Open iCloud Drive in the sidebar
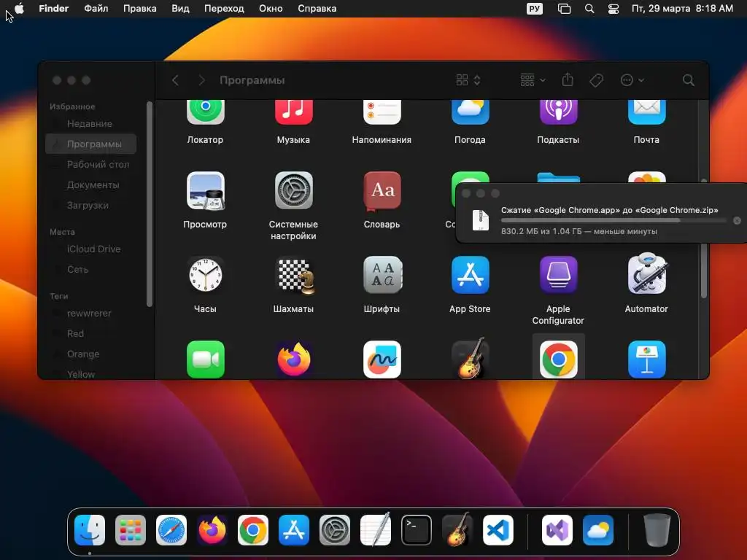The width and height of the screenshot is (747, 560). [x=90, y=249]
